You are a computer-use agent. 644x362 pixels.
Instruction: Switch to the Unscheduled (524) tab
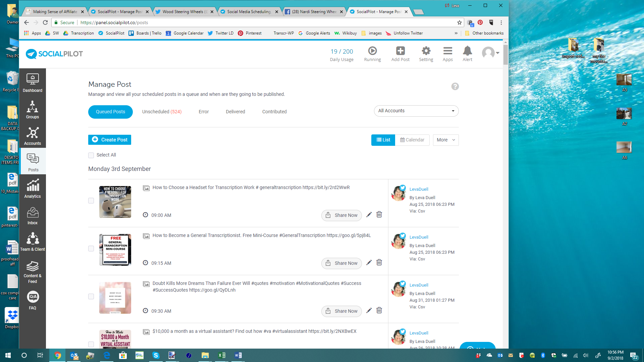[162, 112]
